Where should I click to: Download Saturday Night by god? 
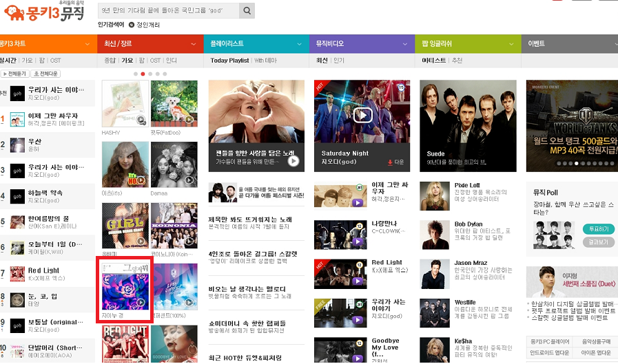(x=395, y=162)
